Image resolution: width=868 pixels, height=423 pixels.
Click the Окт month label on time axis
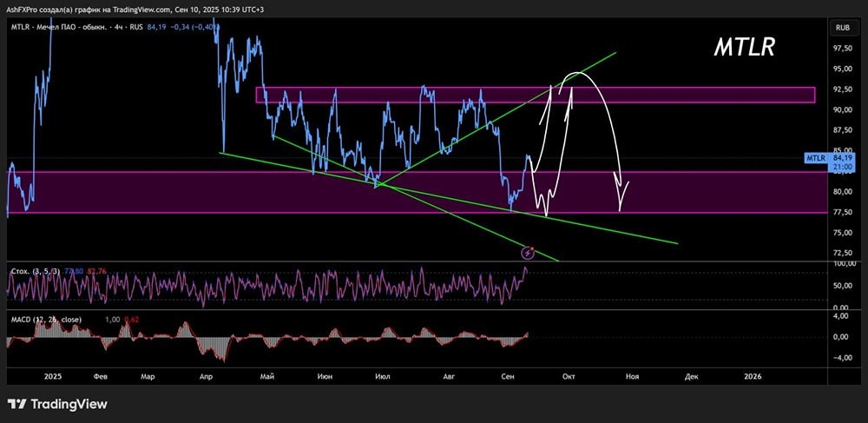coord(568,376)
